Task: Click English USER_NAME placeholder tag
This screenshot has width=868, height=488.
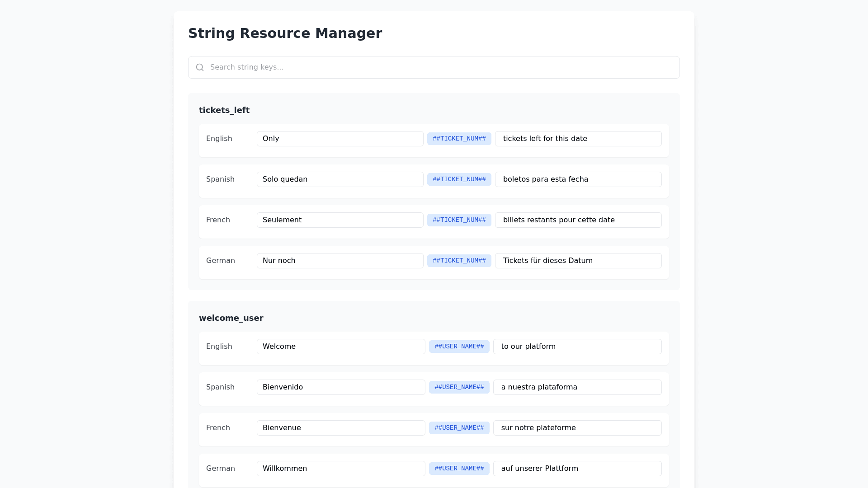Action: 459,347
